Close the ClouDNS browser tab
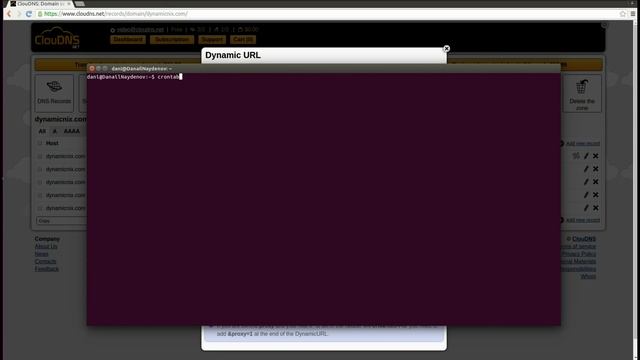The height and width of the screenshot is (360, 640). coord(69,4)
